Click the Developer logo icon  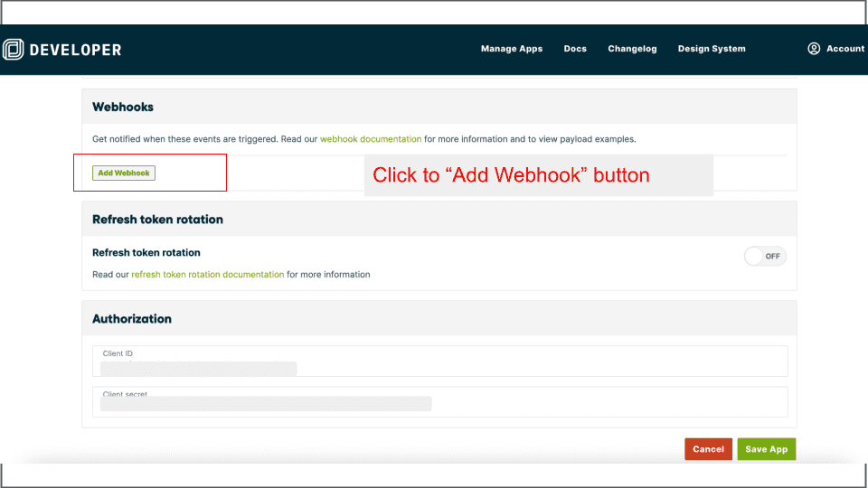14,50
